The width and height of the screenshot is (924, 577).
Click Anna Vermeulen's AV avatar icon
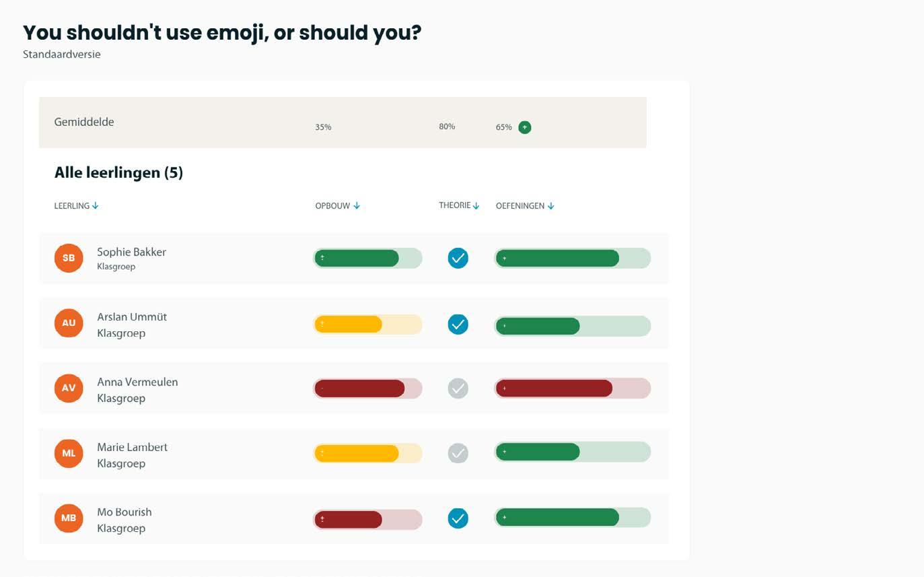pos(69,388)
